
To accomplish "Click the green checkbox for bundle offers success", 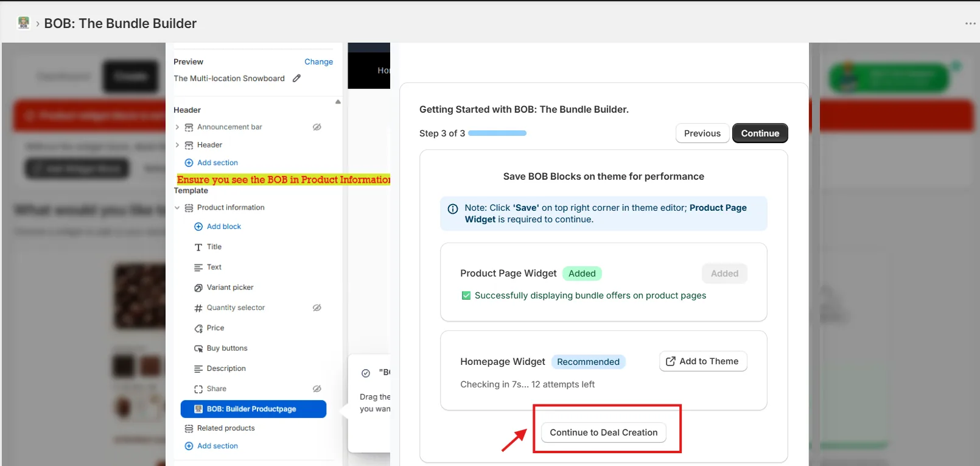I will coord(466,295).
